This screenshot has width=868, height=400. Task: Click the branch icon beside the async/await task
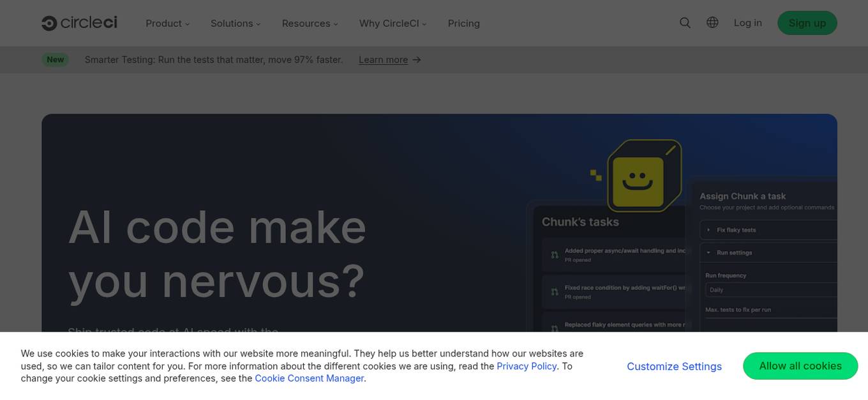coord(554,254)
